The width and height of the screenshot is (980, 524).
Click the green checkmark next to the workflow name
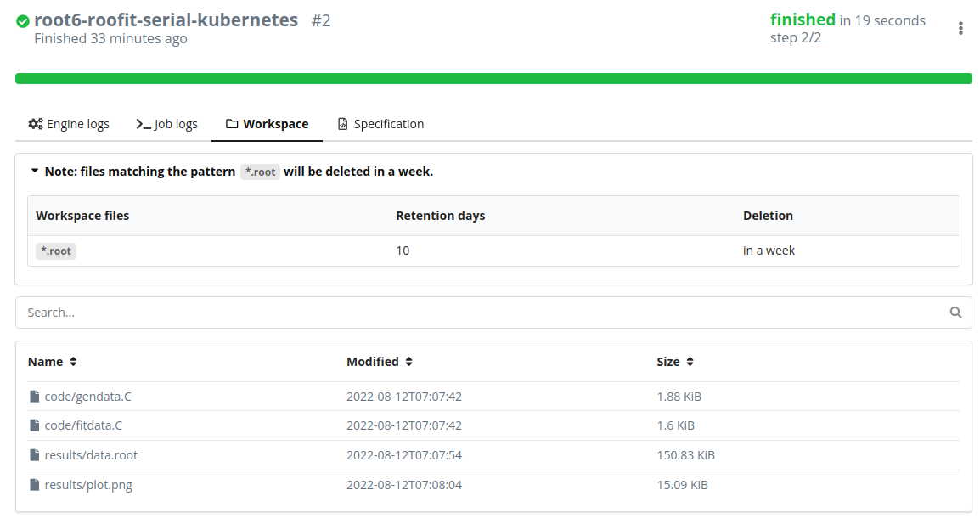click(22, 21)
